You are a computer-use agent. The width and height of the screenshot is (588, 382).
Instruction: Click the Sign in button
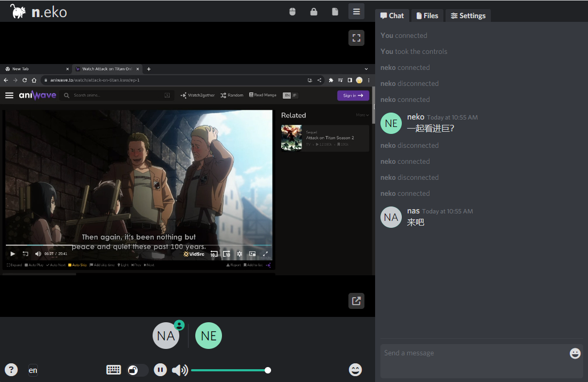(x=353, y=95)
